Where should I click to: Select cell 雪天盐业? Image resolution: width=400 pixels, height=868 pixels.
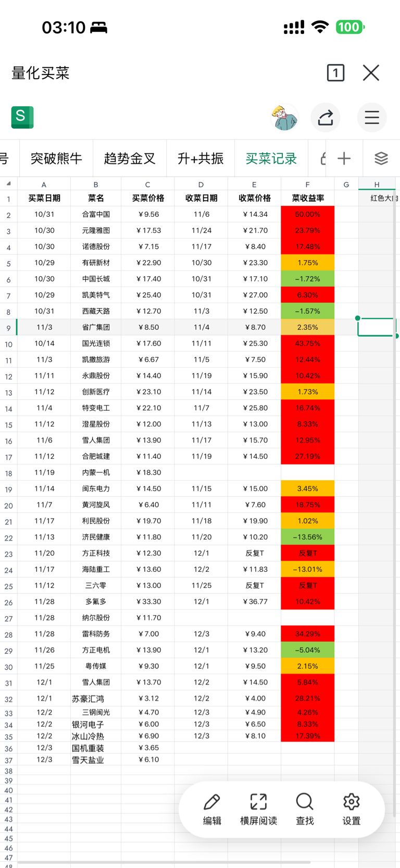tap(96, 760)
